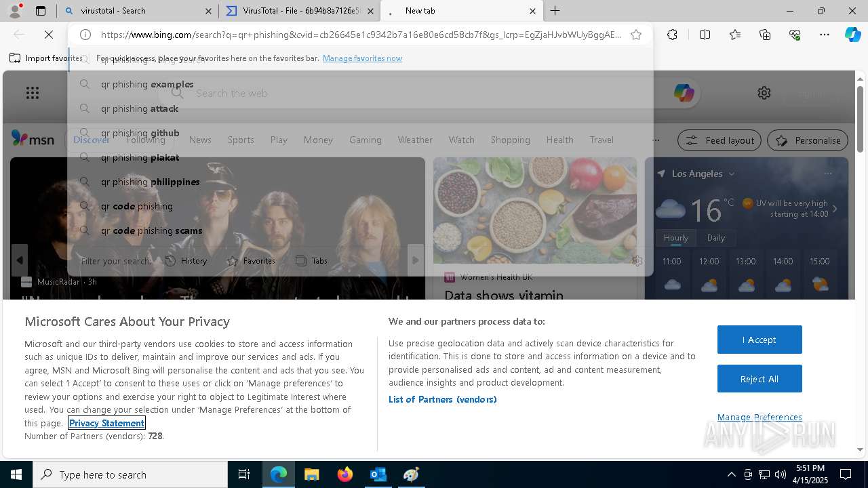Image resolution: width=868 pixels, height=488 pixels.
Task: Open Outlook from the taskbar
Action: (x=378, y=474)
